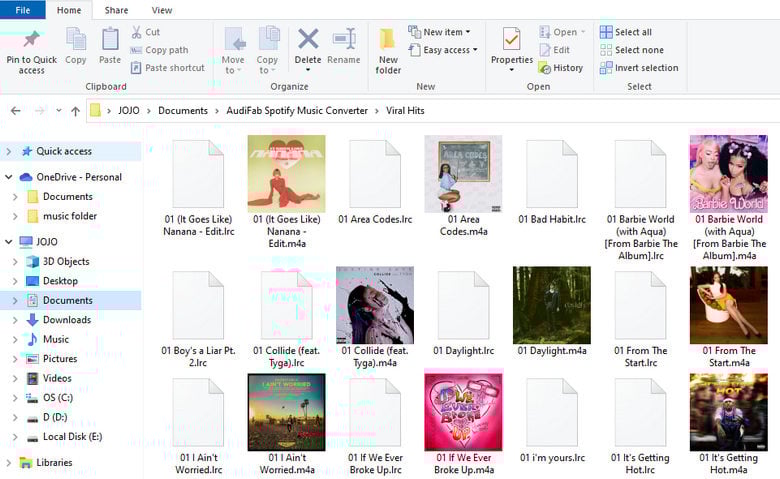Click the History icon
780x479 pixels.
[545, 68]
